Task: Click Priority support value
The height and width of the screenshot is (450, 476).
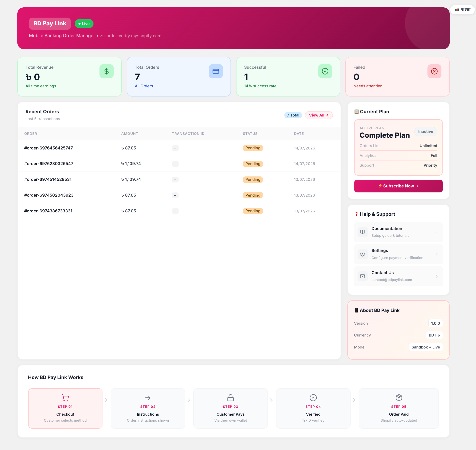Action: 430,165
